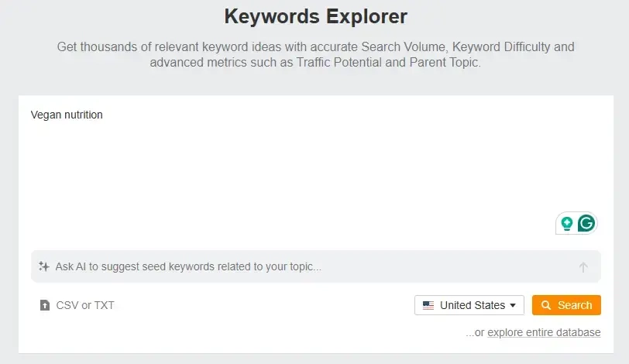Open the United States country dropdown
629x364 pixels.
[469, 305]
